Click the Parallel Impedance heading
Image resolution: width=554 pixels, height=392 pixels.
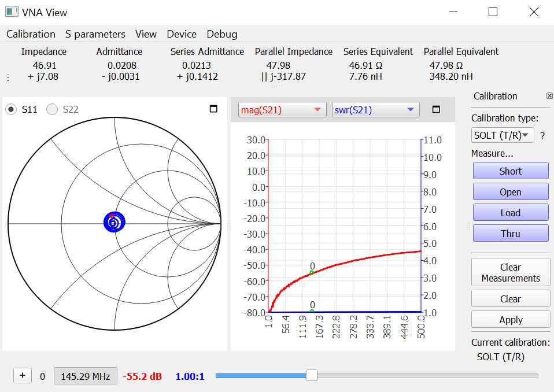tap(294, 51)
